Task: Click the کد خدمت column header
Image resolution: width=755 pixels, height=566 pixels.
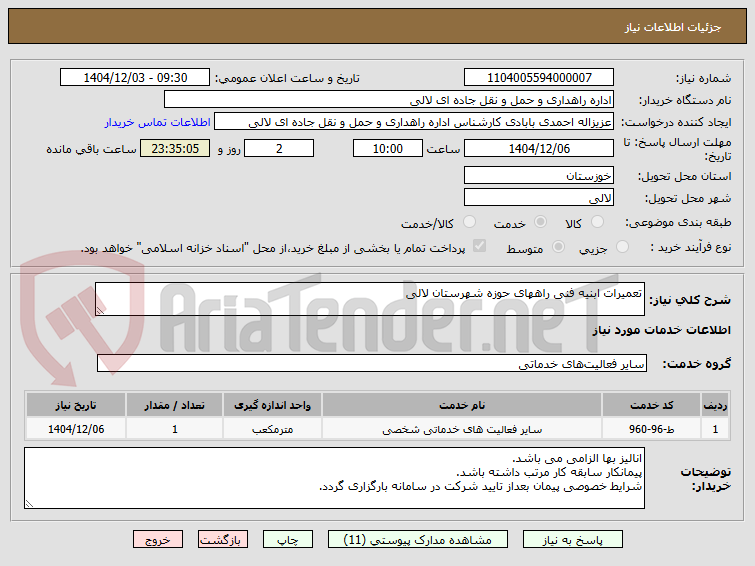Action: pos(651,405)
